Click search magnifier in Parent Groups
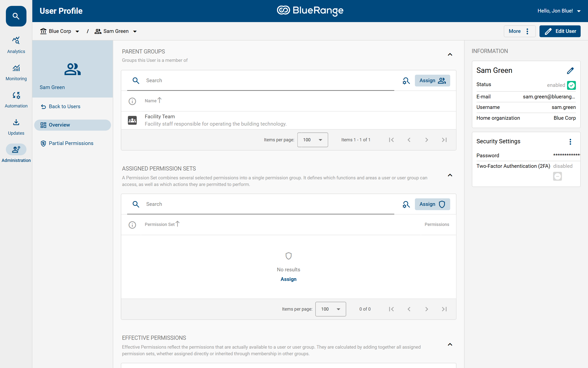The height and width of the screenshot is (368, 588). coord(136,80)
